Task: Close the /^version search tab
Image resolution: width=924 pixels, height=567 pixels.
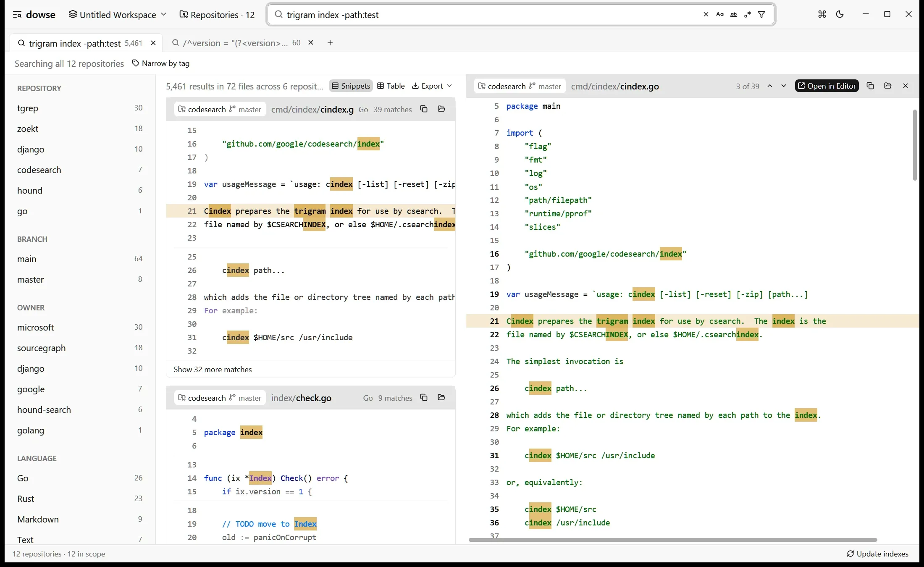Action: click(311, 43)
